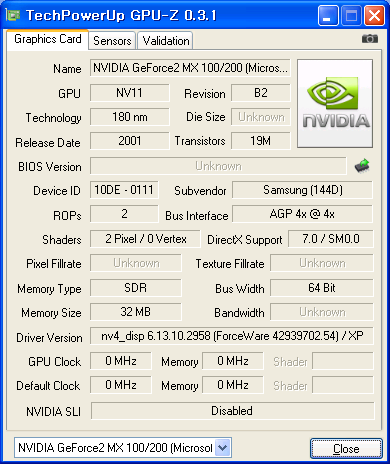This screenshot has width=390, height=464.
Task: Click the Memory Type field showing SDR
Action: point(136,288)
